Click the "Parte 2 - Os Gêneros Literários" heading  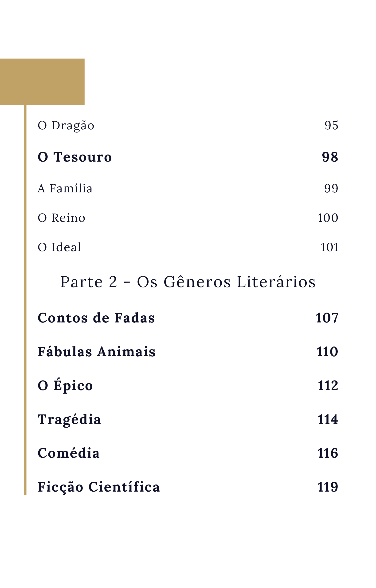[x=188, y=282]
